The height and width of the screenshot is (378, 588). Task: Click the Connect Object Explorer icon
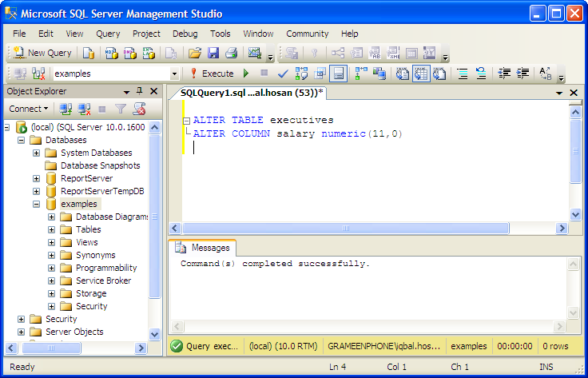point(66,109)
